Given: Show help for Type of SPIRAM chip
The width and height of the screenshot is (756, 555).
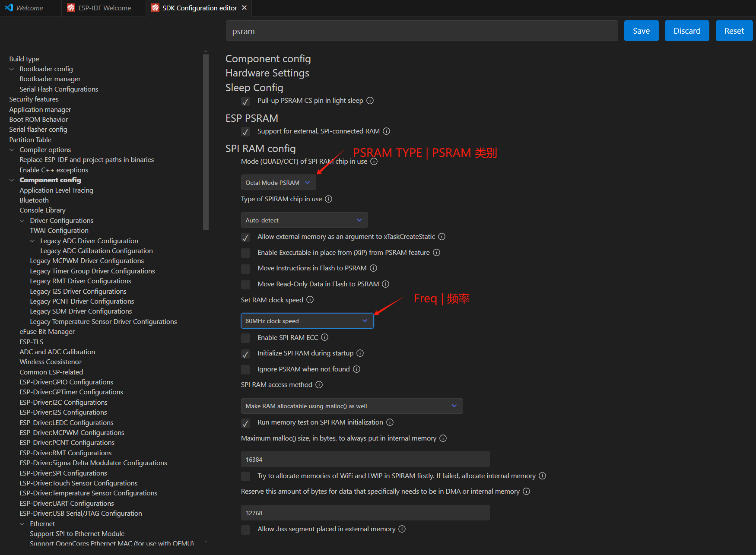Looking at the screenshot, I should point(329,199).
